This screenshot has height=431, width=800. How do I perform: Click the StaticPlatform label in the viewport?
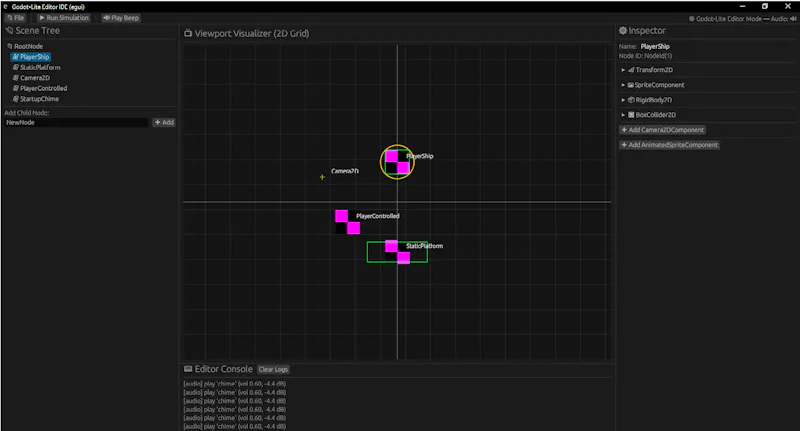(x=424, y=246)
